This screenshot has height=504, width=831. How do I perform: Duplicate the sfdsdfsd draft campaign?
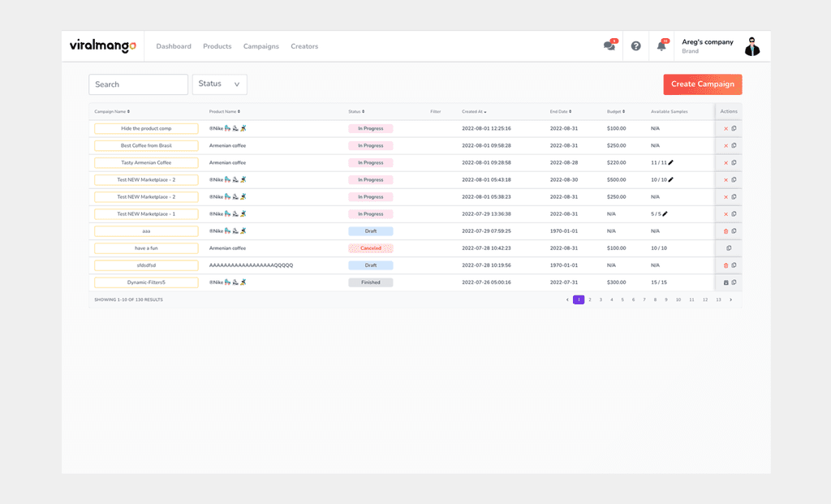734,265
